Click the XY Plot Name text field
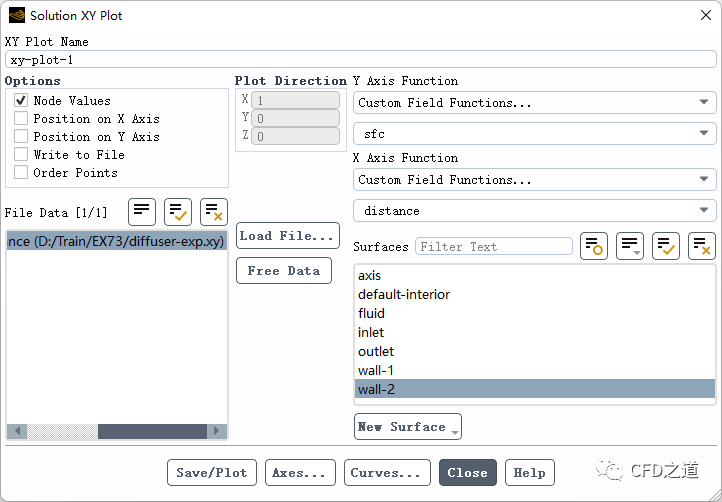Viewport: 722px width, 502px height. tap(360, 60)
